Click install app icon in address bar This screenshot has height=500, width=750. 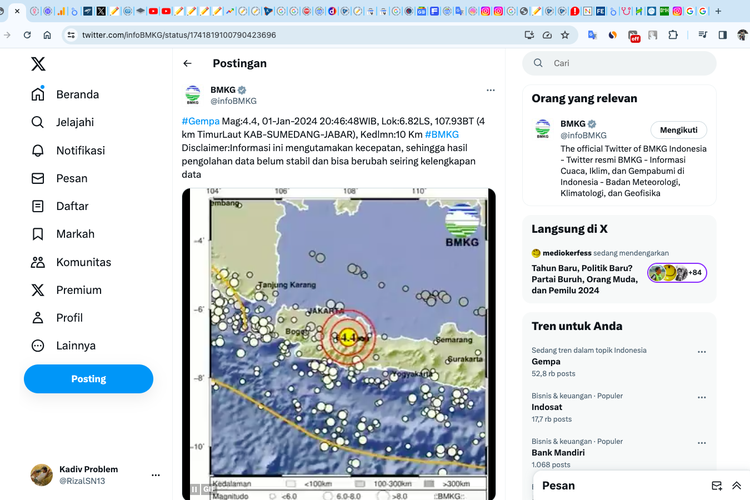click(x=529, y=35)
